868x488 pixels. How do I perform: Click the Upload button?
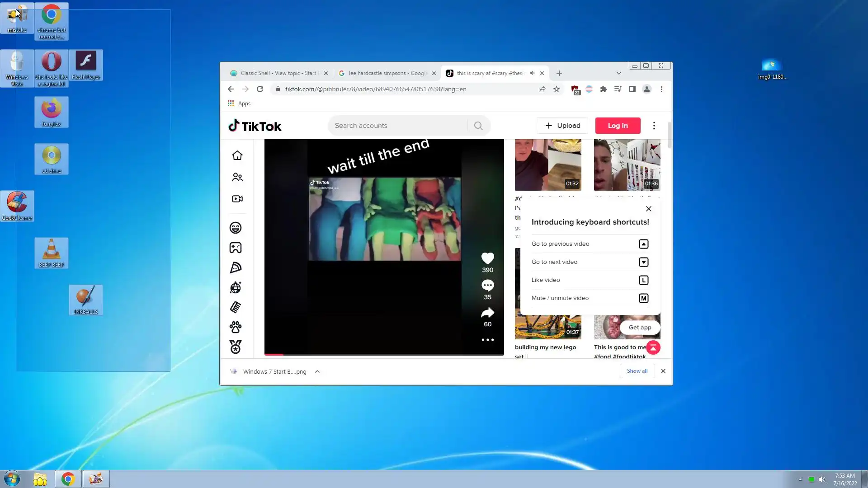coord(562,126)
